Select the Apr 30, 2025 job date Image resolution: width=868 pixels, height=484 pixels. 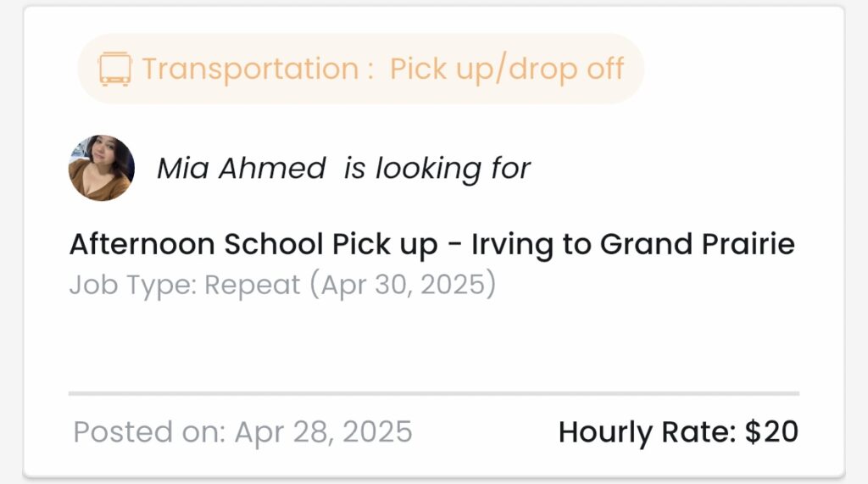pos(403,285)
